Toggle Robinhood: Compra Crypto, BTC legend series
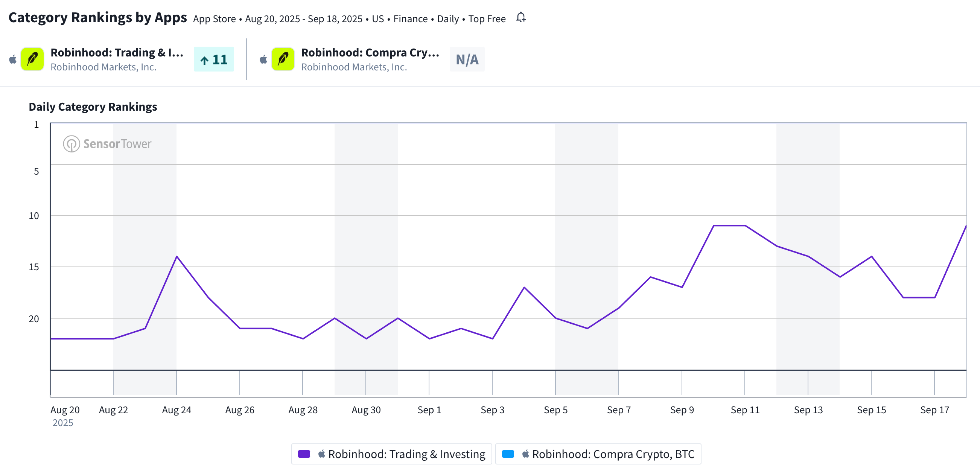 [613, 454]
